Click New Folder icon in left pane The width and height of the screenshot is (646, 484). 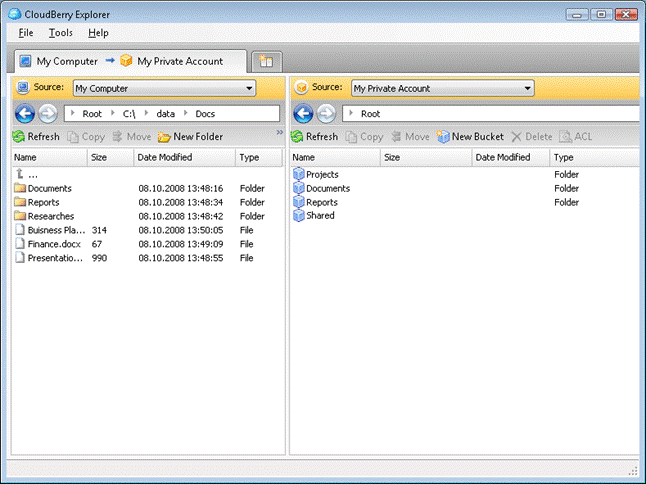(164, 137)
